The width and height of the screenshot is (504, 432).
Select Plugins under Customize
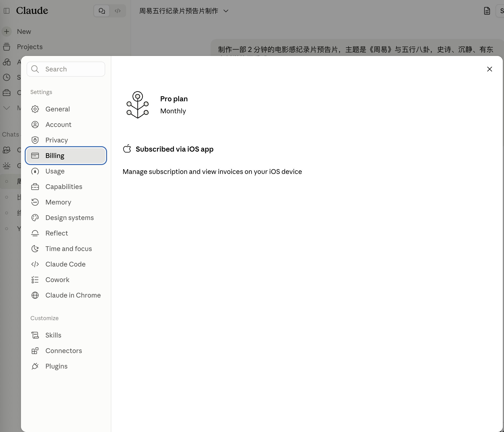pyautogui.click(x=66, y=366)
